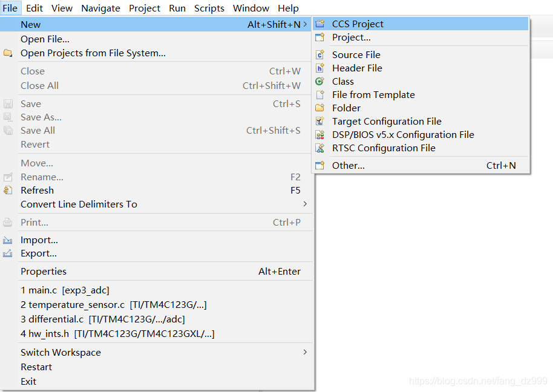Click the Open Projects from File System folder icon
Screen dimensions: 553x392
click(8, 53)
